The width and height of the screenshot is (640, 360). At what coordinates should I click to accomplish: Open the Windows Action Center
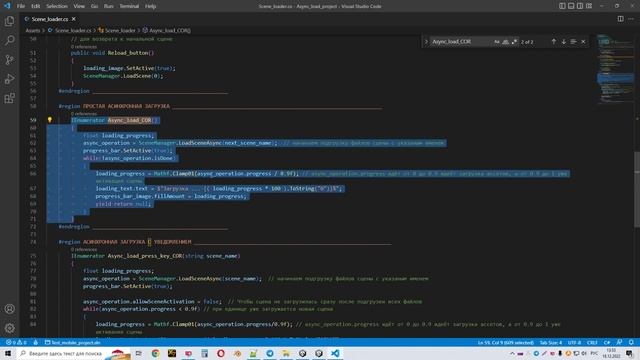pos(630,353)
